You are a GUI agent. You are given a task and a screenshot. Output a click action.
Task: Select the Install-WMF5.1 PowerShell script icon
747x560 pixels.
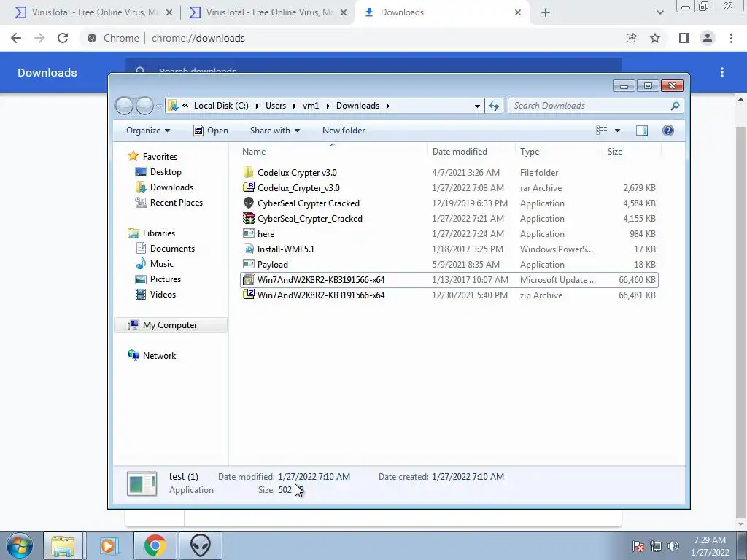(x=248, y=249)
